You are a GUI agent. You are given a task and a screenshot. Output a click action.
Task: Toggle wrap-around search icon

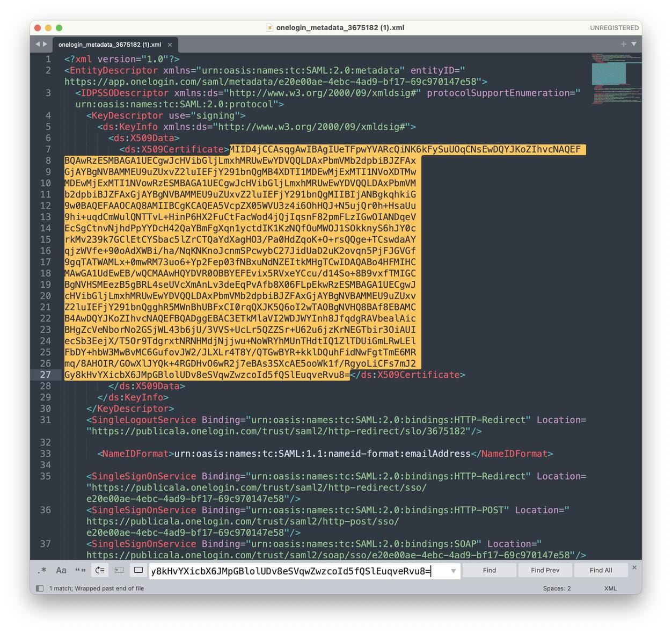point(100,570)
